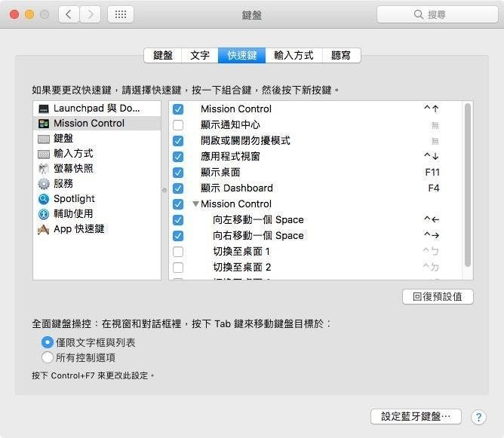This screenshot has width=504, height=438.
Task: Select the 輔助使用 sidebar row
Action: pyautogui.click(x=97, y=214)
